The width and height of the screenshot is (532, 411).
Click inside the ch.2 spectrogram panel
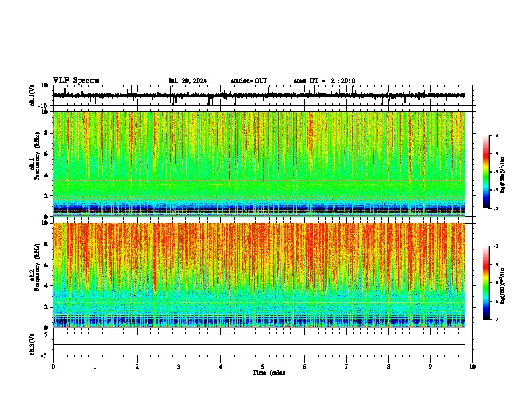[259, 275]
